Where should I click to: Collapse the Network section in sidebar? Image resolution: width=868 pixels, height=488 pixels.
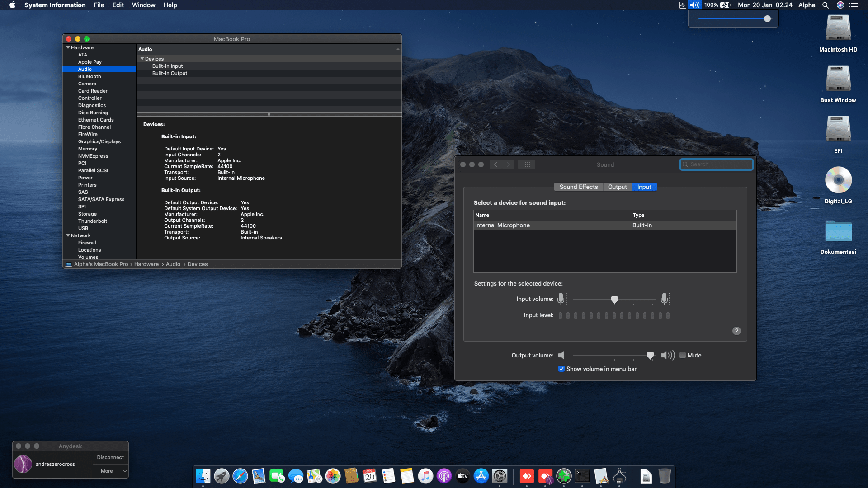[x=68, y=235]
